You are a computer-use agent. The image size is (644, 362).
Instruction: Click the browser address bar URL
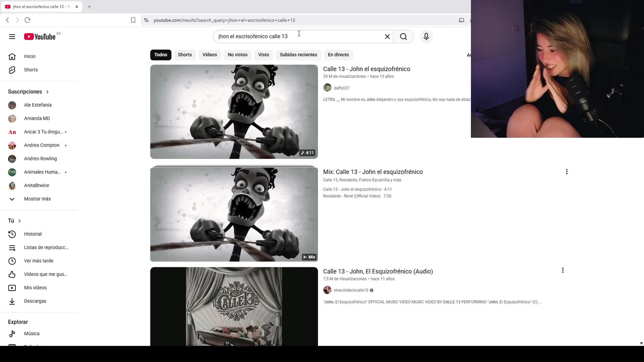pyautogui.click(x=224, y=20)
